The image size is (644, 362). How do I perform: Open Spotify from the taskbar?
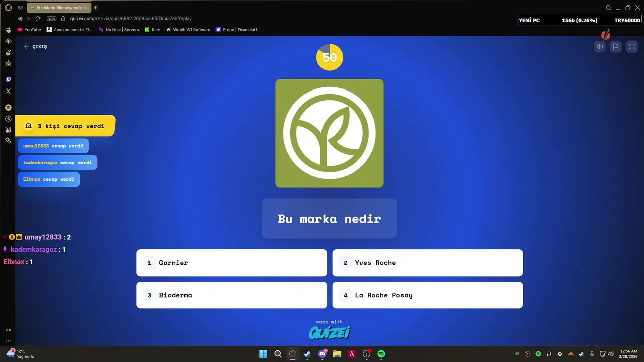381,354
